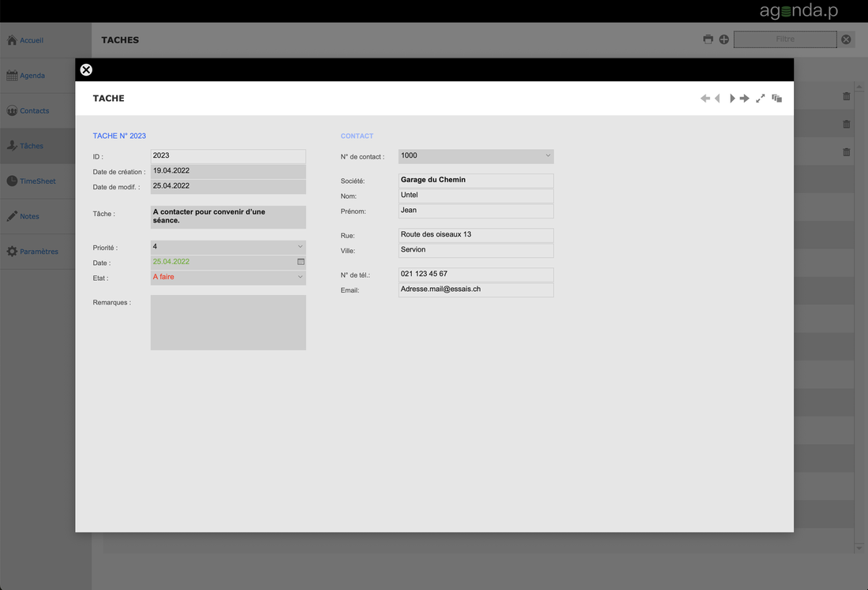Click inside the Remarques text area

[228, 322]
